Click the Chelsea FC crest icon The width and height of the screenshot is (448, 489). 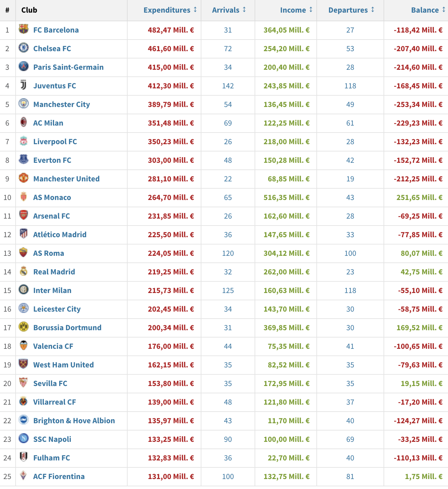23,48
